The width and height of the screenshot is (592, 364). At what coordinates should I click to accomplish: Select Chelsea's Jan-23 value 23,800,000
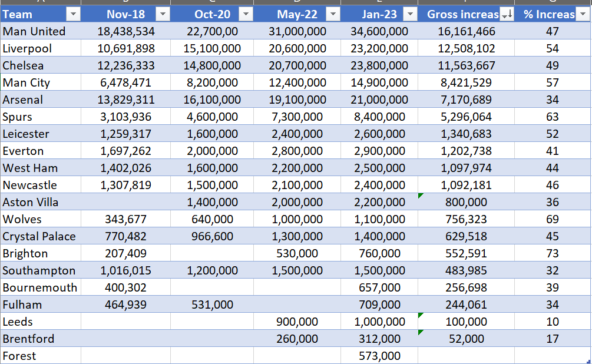coord(379,65)
